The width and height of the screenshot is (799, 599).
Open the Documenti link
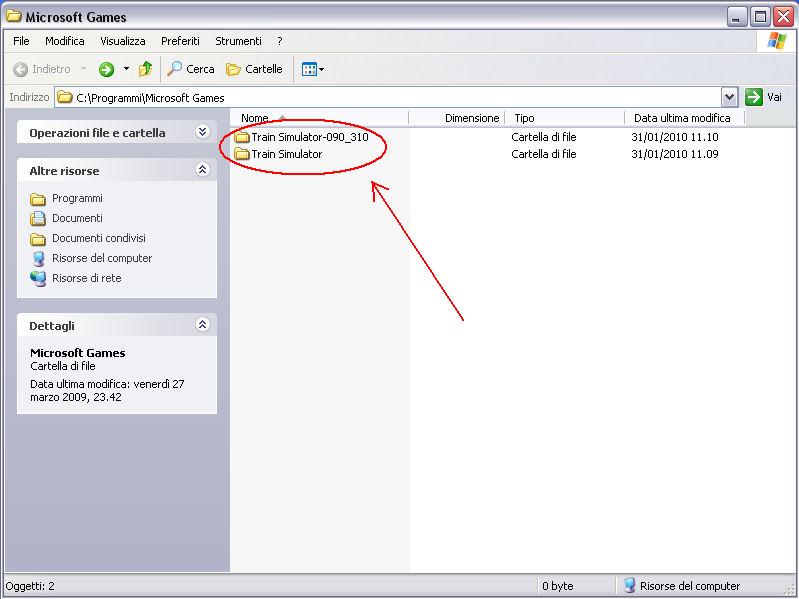(x=77, y=218)
